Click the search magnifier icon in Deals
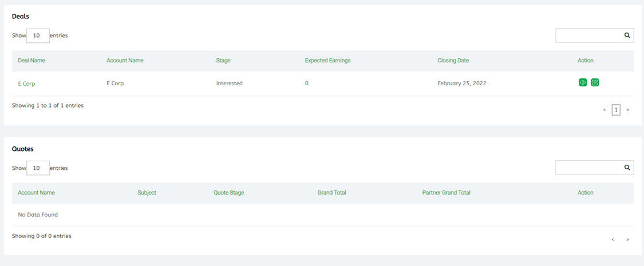Viewport: 644px width, 266px height. point(627,35)
